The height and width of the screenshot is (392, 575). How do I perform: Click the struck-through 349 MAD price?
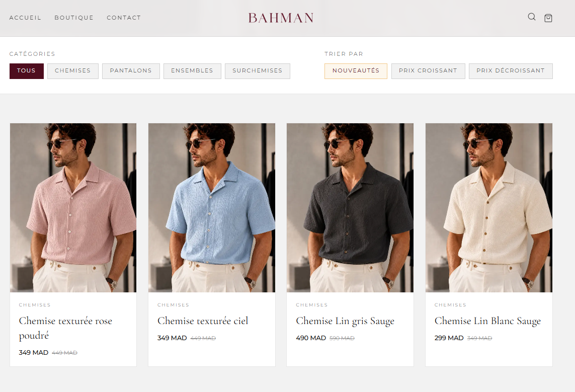click(479, 338)
